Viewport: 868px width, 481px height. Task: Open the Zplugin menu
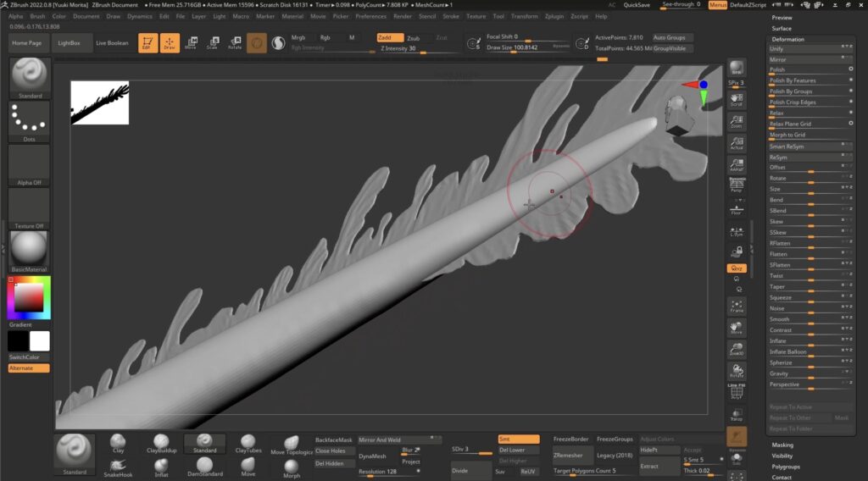point(554,16)
